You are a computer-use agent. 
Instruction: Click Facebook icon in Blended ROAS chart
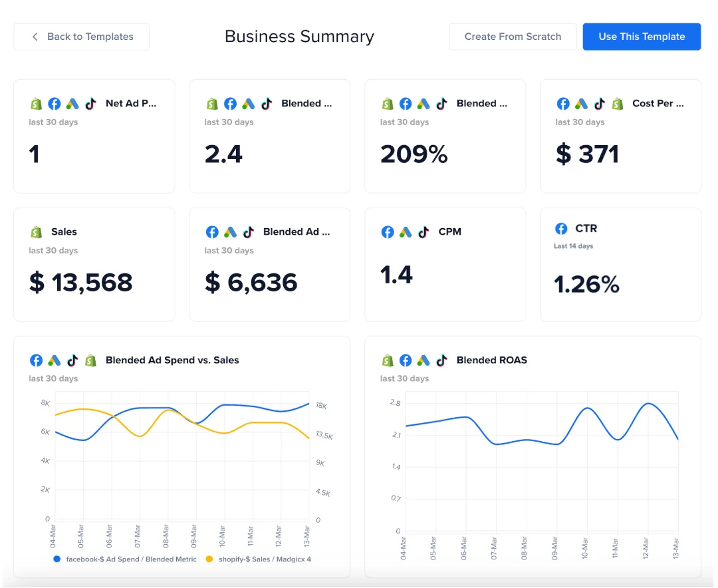coord(406,361)
